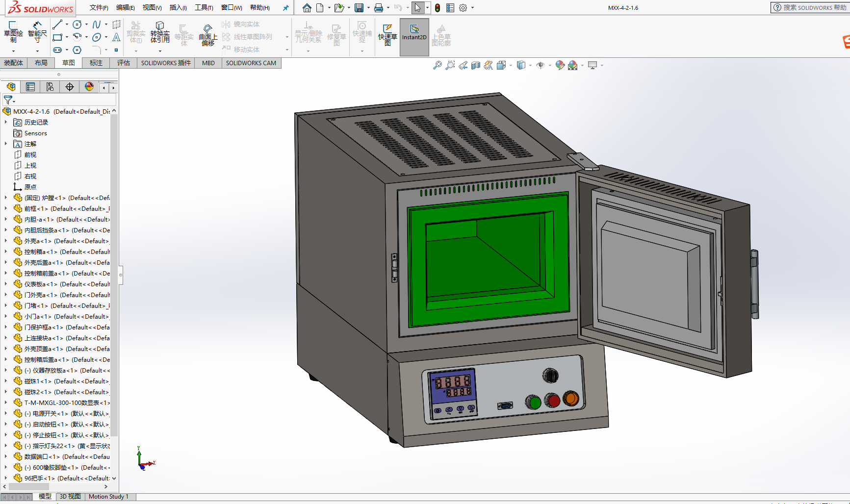Viewport: 850px width, 504px height.
Task: Expand the 历史记录 tree node
Action: [6, 122]
